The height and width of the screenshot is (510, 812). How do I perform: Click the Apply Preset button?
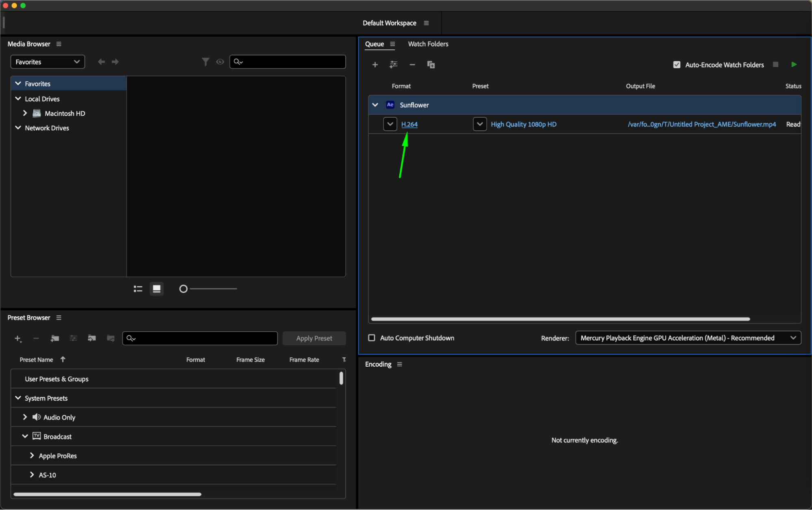click(x=314, y=338)
